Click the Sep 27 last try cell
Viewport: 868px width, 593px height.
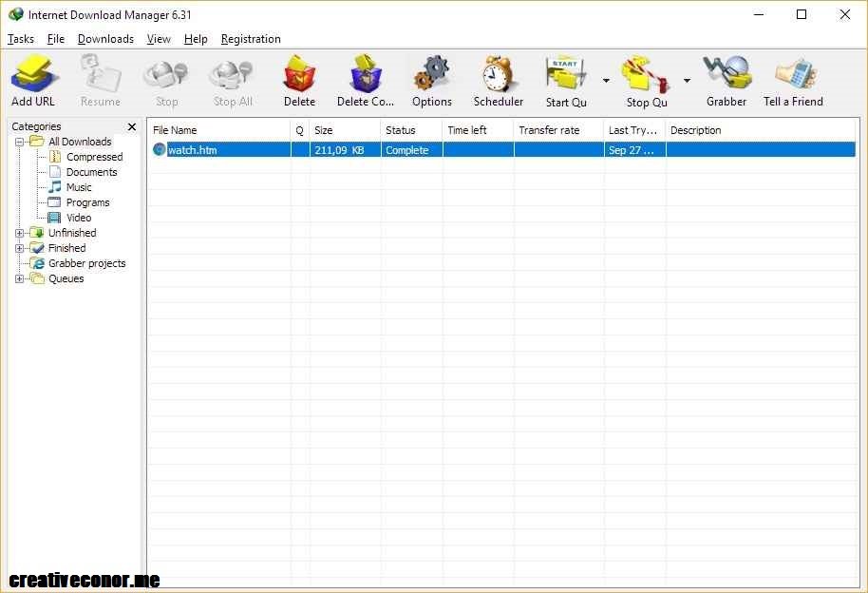635,149
